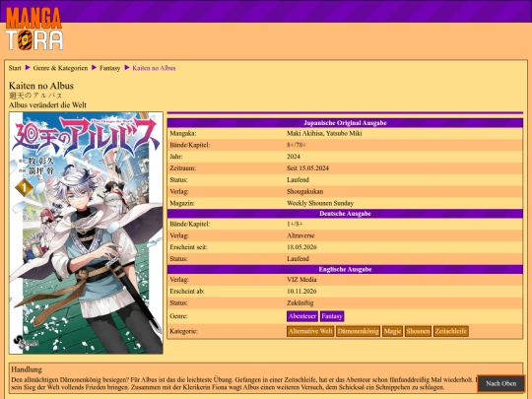Open the Magie category tag
Viewport: 532px width, 399px height.
point(392,331)
